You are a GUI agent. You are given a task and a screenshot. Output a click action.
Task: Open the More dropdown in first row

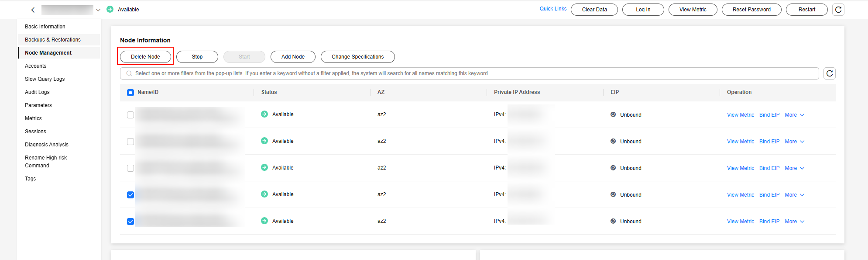[794, 115]
